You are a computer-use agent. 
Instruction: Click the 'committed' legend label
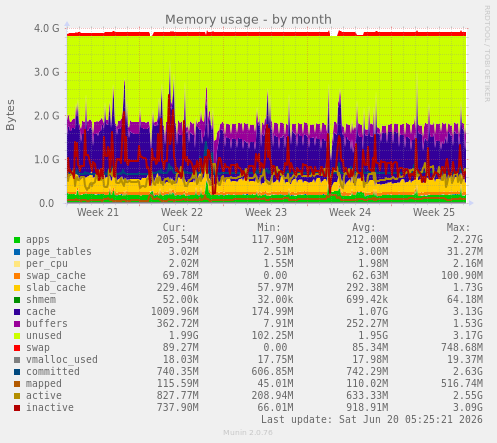click(53, 372)
